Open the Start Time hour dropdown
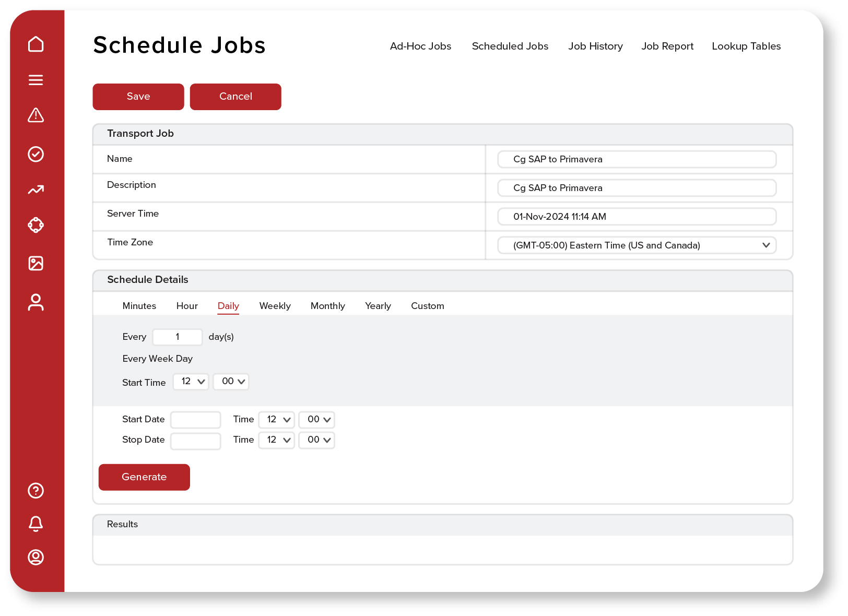 (191, 382)
